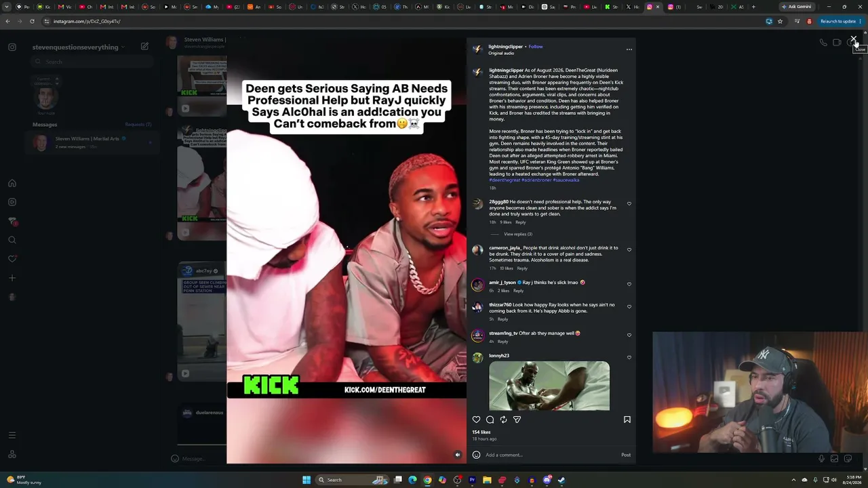Open emoji picker in comment box
Image resolution: width=868 pixels, height=488 pixels.
[x=476, y=455]
